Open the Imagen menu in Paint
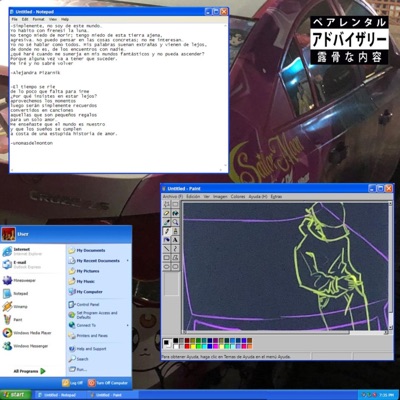 point(220,197)
